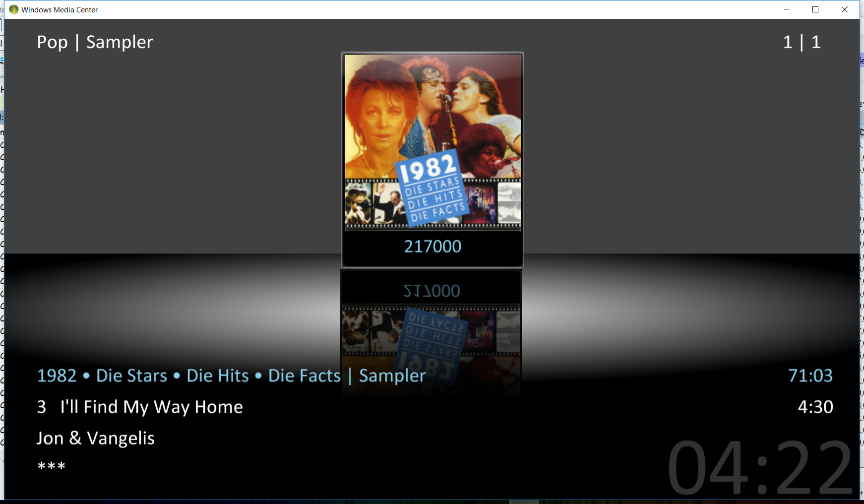
Task: Click the artist name Jon & Vangelis
Action: coord(96,438)
